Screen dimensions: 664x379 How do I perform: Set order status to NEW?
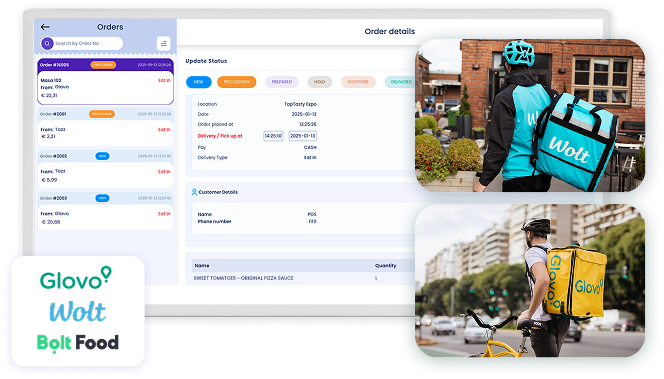click(199, 82)
